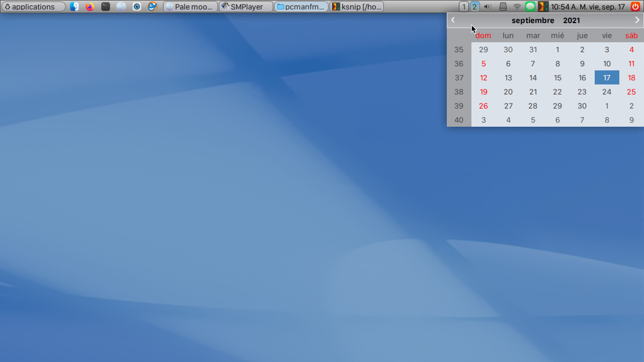Viewport: 644px width, 362px height.
Task: Select date 21 in the calendar
Action: tap(533, 92)
